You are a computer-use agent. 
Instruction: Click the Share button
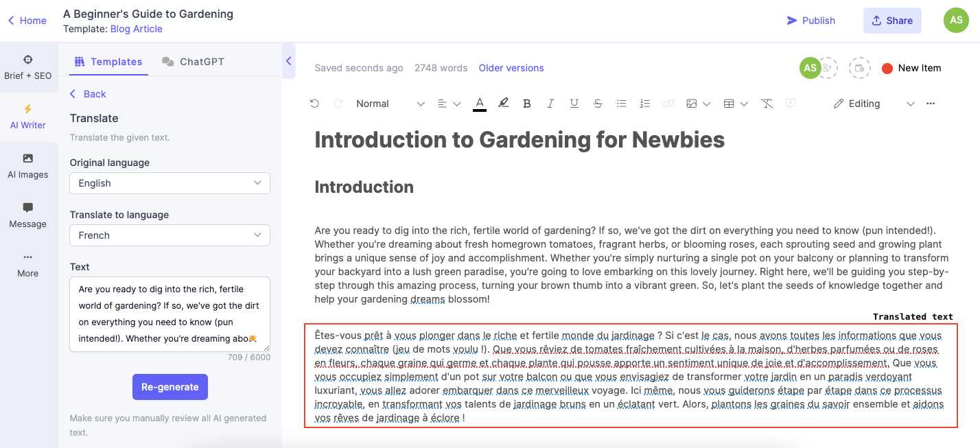pos(892,21)
